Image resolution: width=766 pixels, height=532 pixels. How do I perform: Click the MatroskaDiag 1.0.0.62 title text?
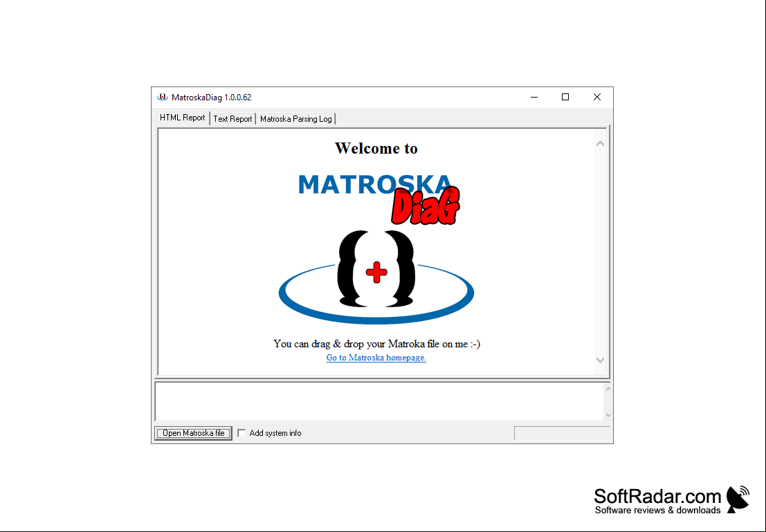[211, 98]
